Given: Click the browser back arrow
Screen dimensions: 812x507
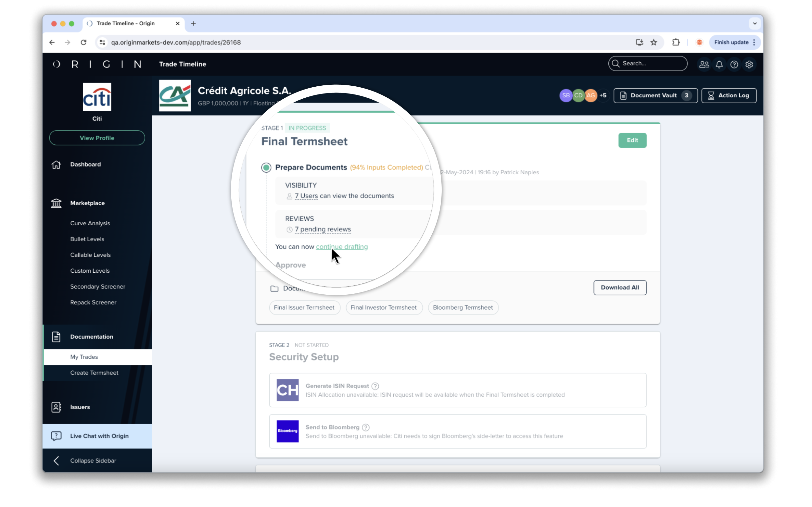Looking at the screenshot, I should [x=52, y=42].
